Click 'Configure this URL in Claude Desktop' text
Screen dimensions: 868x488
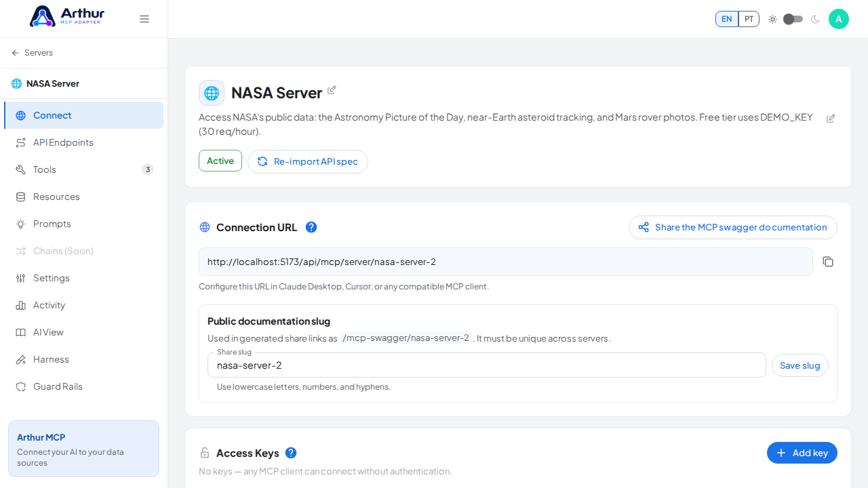[x=344, y=287]
